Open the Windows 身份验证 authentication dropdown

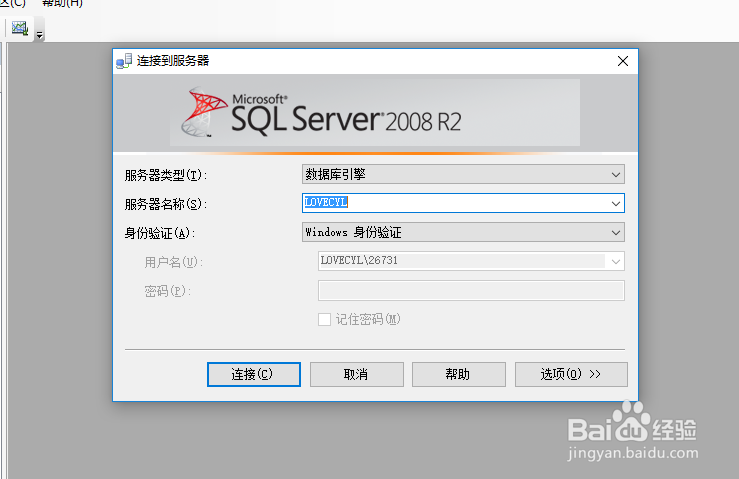click(463, 232)
